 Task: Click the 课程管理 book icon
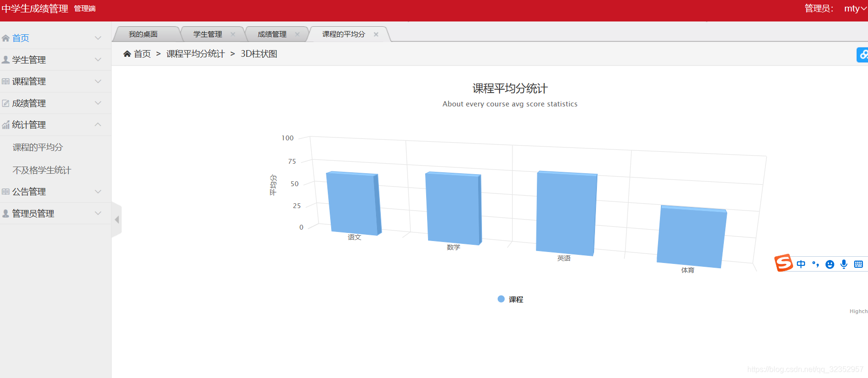6,82
